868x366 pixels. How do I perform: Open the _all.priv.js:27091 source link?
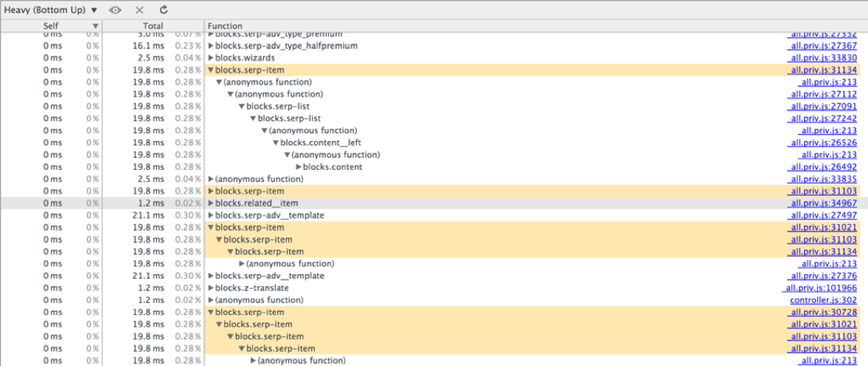coord(822,107)
